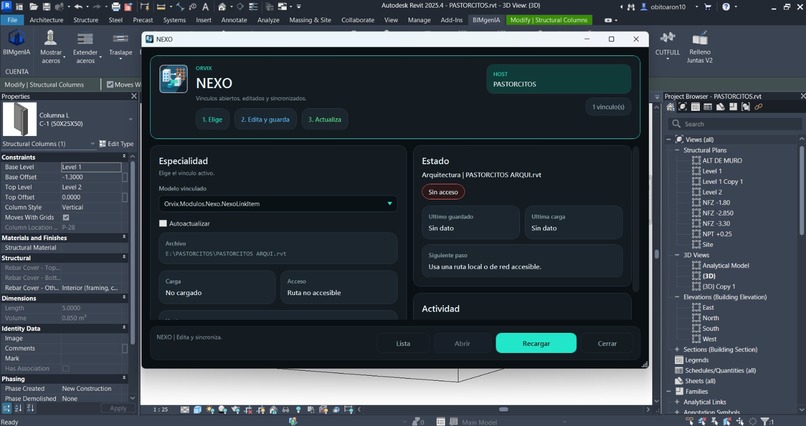Viewport: 806px width, 426px height.
Task: Click the 3. Actualiza step button
Action: [x=325, y=119]
